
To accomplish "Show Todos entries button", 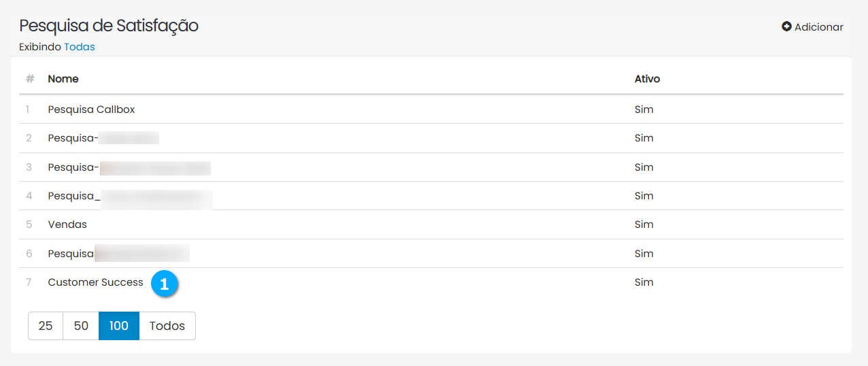I will (167, 326).
